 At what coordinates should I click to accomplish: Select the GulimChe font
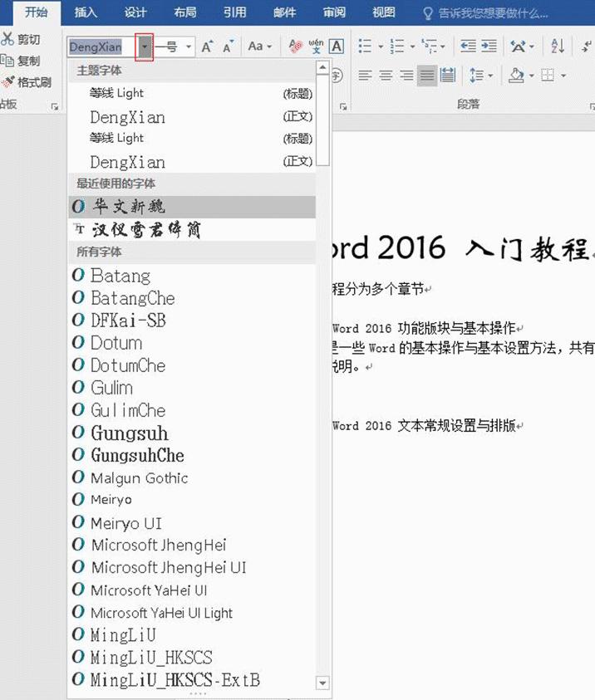192,410
